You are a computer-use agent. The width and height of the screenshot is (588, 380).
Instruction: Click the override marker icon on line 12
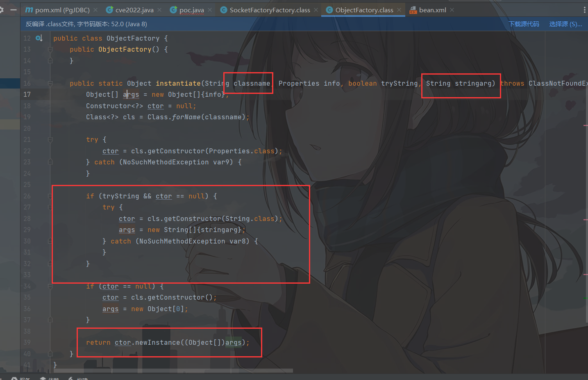click(x=39, y=38)
